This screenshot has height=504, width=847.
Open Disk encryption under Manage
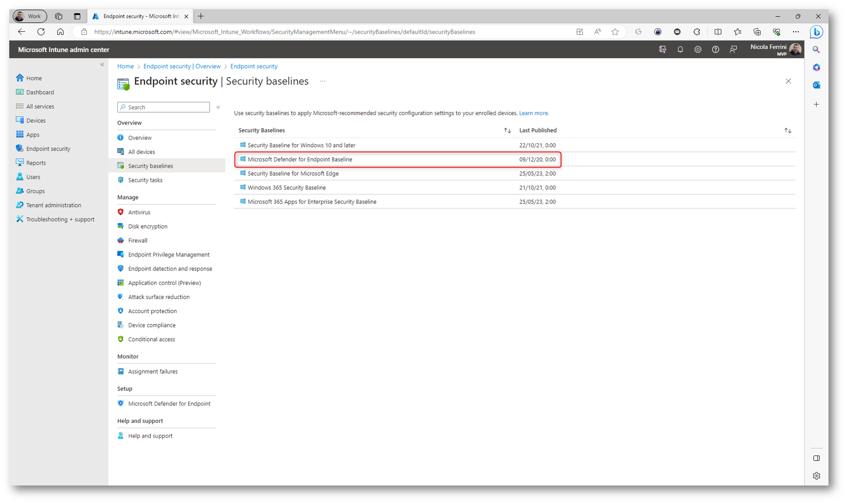(148, 226)
